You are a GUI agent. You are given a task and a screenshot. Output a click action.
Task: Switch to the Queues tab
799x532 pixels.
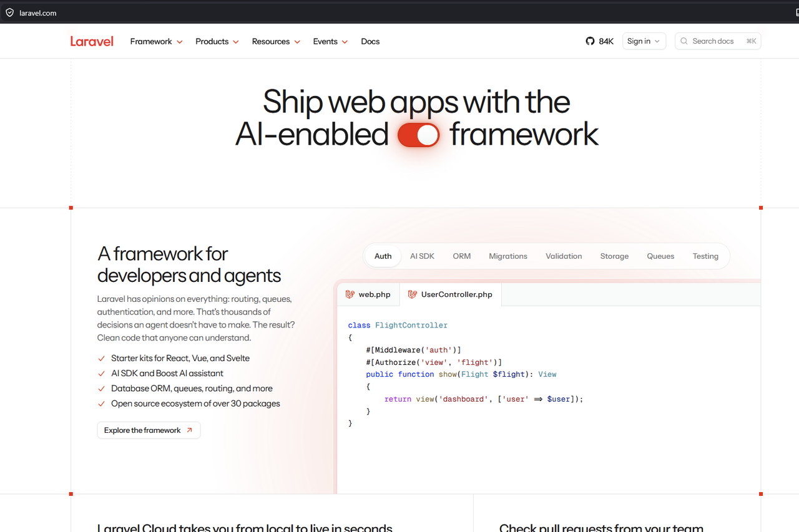point(660,256)
